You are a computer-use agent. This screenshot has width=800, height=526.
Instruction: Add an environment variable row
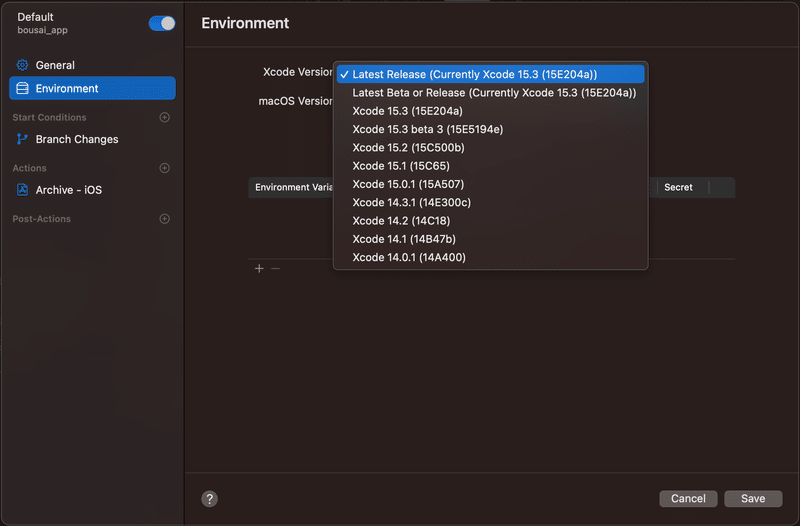click(x=259, y=269)
